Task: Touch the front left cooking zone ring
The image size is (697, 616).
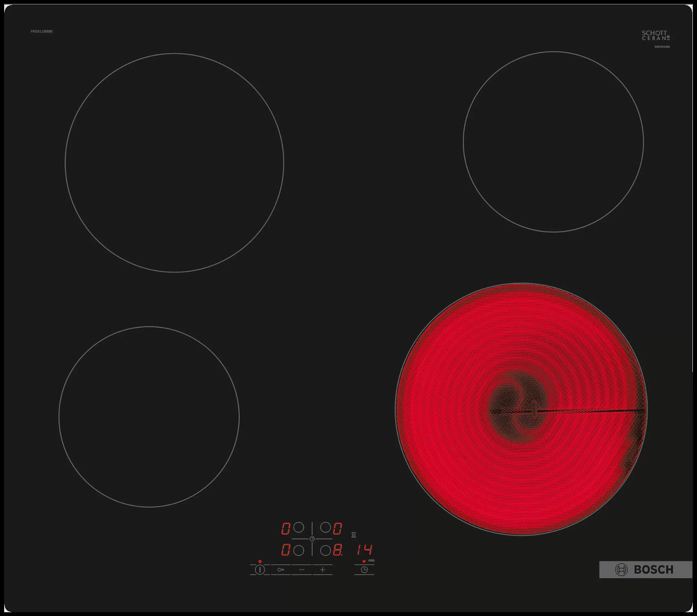Action: tap(149, 417)
